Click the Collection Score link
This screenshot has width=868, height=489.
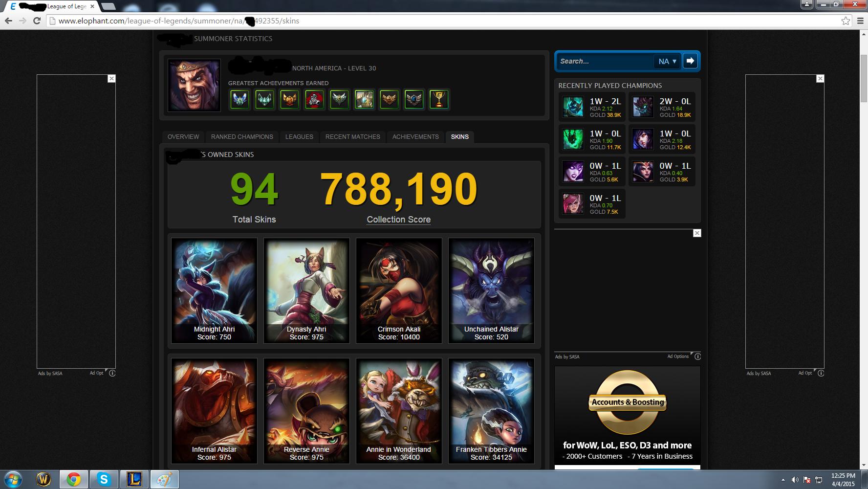pos(399,220)
